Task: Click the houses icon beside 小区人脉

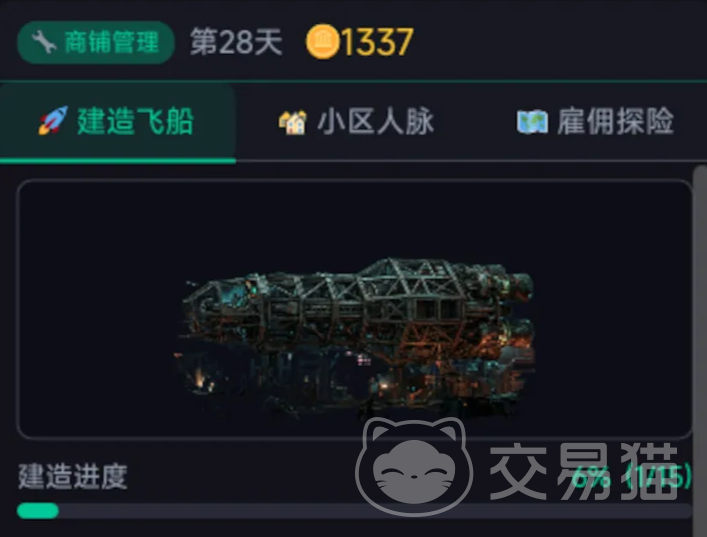Action: click(293, 122)
